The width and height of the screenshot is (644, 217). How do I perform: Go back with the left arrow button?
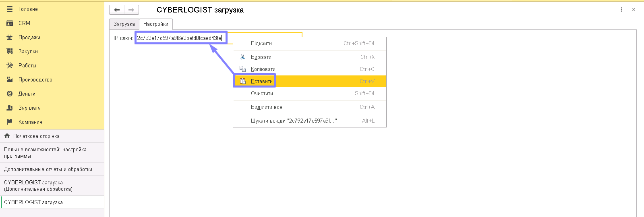pos(117,10)
